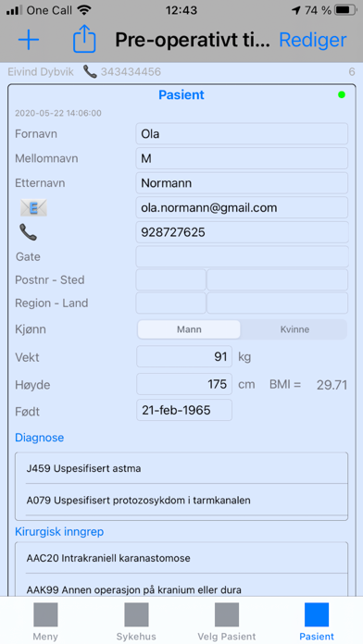The width and height of the screenshot is (363, 644).
Task: Tap the Pasient section header
Action: (x=181, y=95)
